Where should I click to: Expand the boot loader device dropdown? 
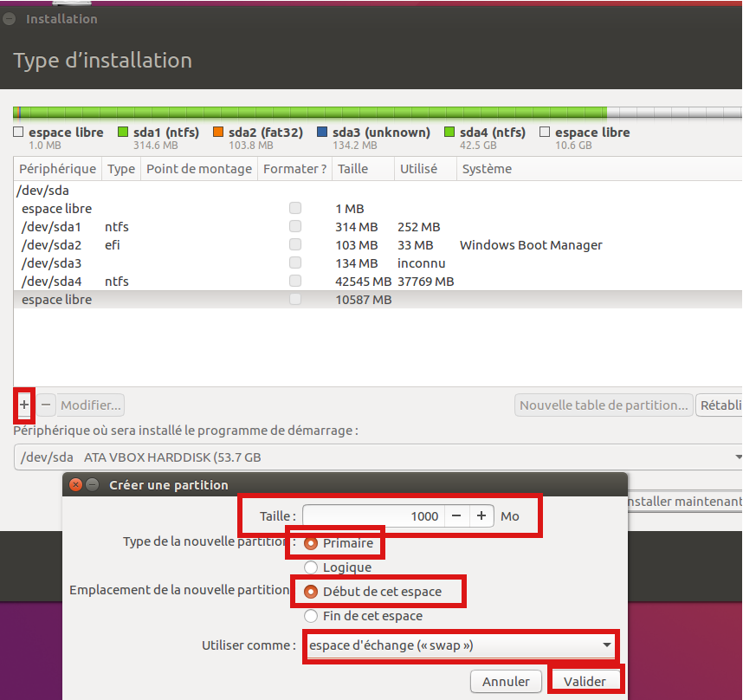pyautogui.click(x=737, y=457)
